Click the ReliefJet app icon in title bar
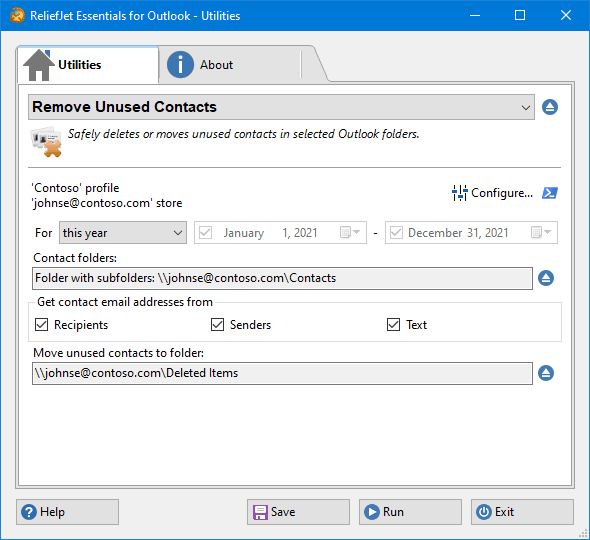This screenshot has height=540, width=590. [17, 15]
